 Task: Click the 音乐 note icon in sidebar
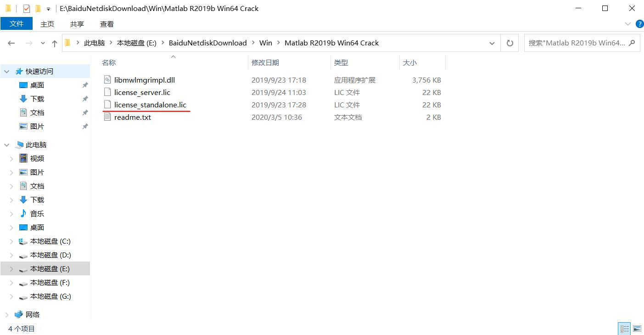click(23, 213)
